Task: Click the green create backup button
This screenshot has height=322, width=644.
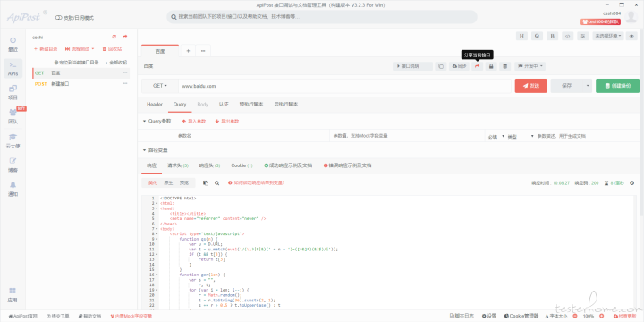Action: [617, 86]
